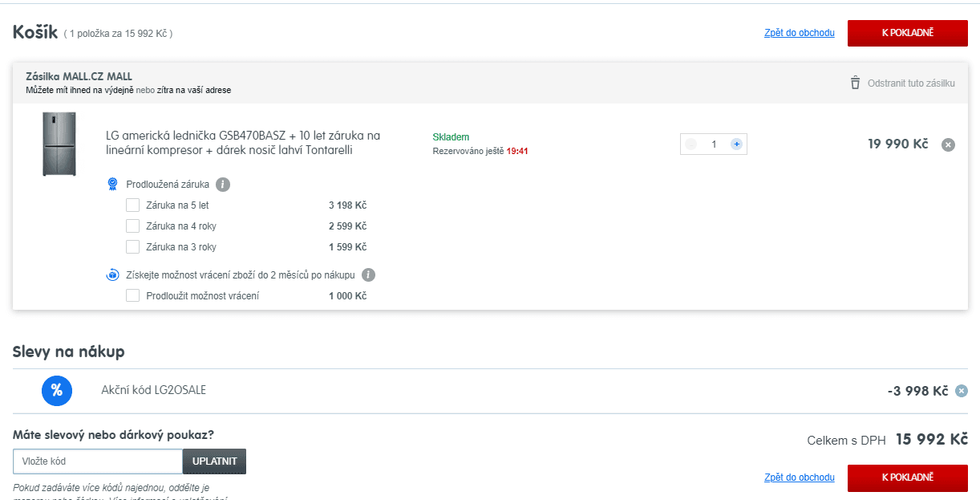Check the Záruka na 4 roky option
Screen dimensions: 980x500
(x=133, y=226)
